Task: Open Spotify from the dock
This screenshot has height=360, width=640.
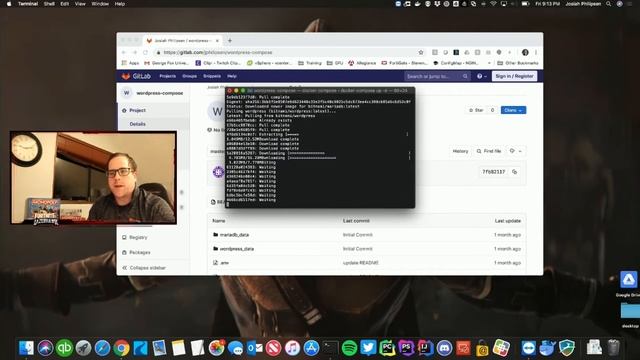Action: [349, 348]
